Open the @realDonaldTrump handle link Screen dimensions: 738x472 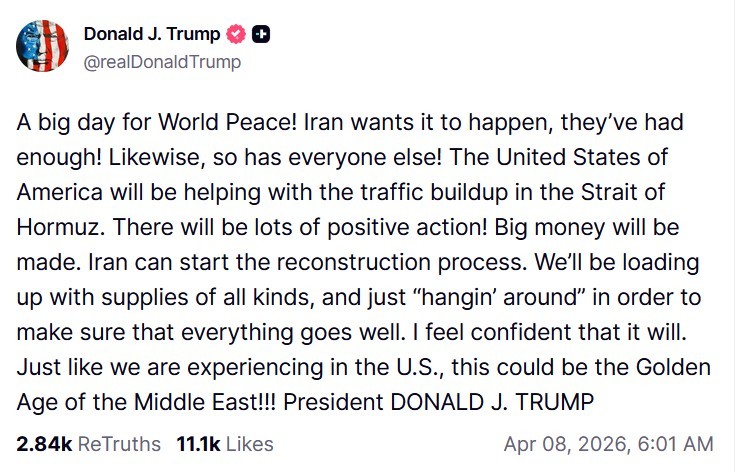(162, 61)
